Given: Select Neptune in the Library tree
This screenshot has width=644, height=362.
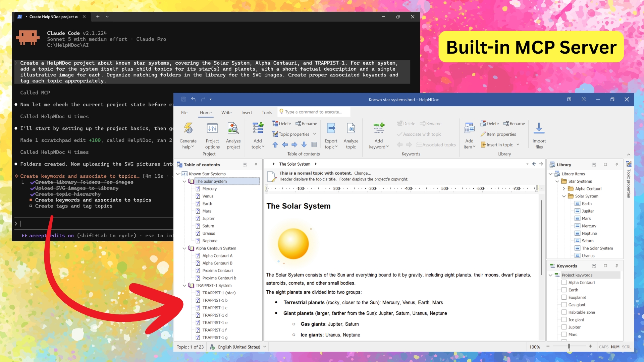Looking at the screenshot, I should coord(589,233).
